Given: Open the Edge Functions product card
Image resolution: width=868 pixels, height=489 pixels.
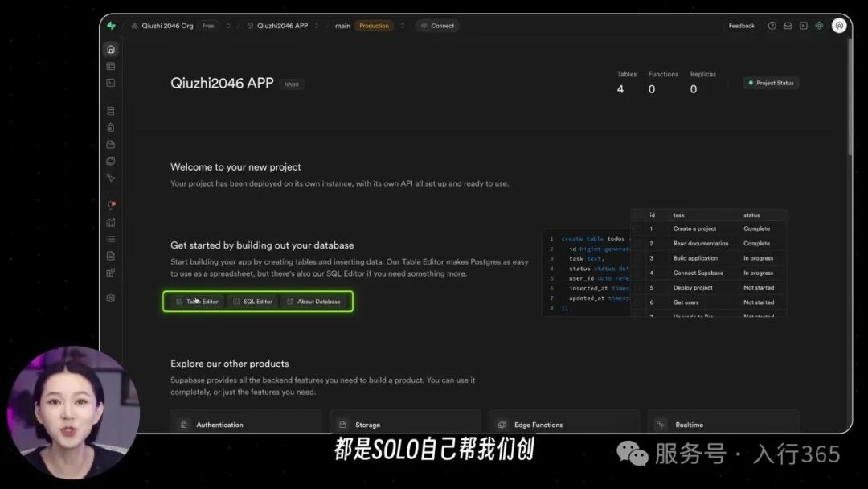Looking at the screenshot, I should point(563,424).
